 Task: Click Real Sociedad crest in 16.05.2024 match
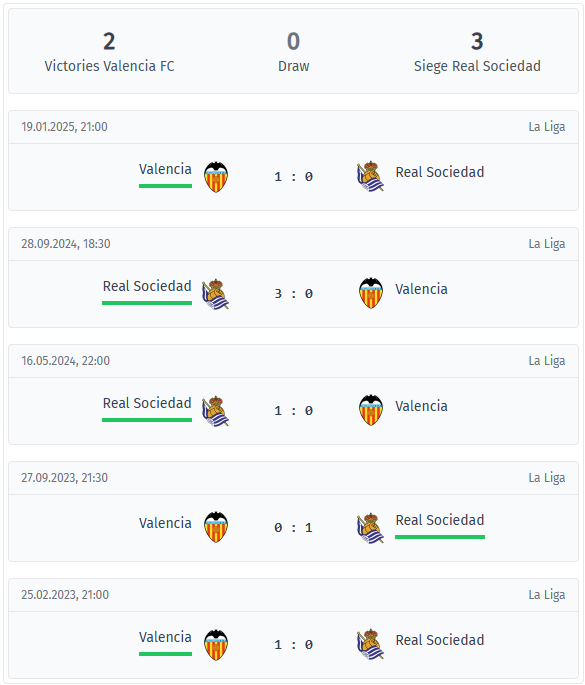(x=215, y=411)
